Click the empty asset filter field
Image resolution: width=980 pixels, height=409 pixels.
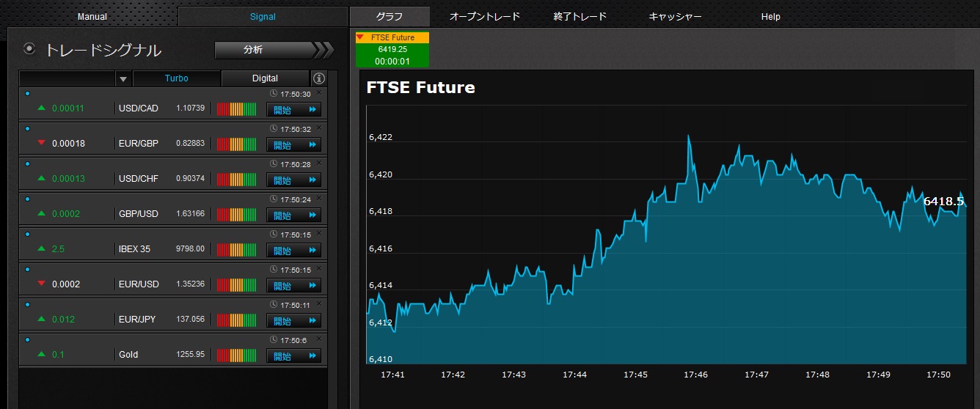[x=67, y=78]
